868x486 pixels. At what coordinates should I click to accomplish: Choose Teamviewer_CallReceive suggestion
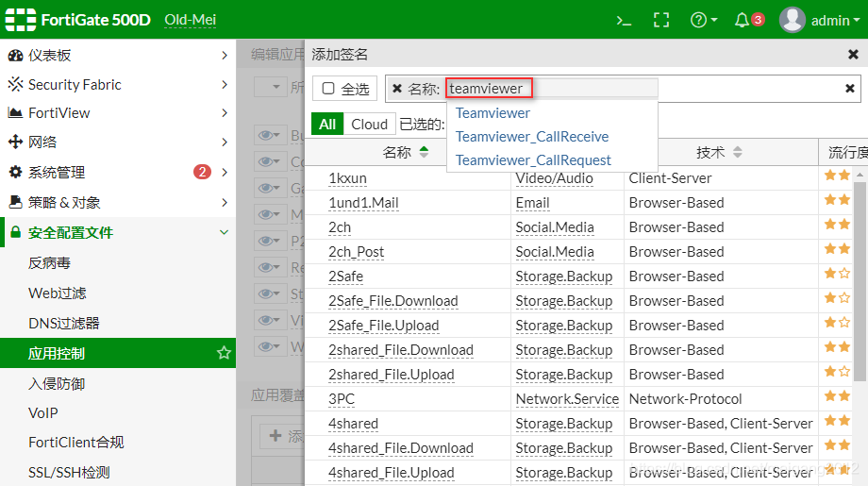pyautogui.click(x=532, y=137)
